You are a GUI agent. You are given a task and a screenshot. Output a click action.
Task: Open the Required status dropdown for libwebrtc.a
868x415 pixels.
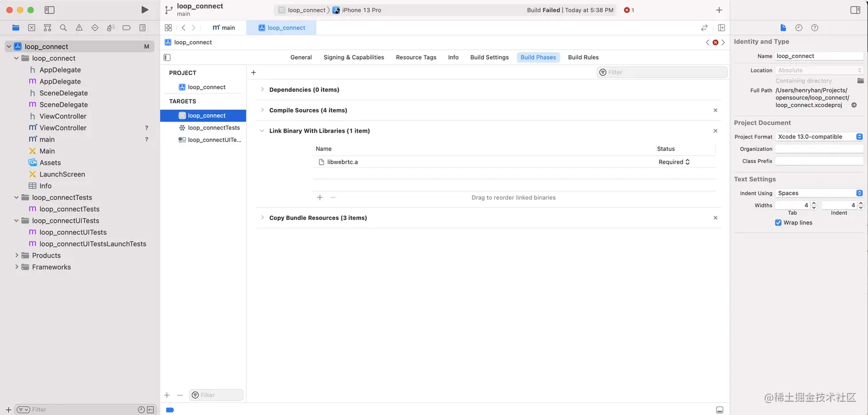(x=674, y=162)
